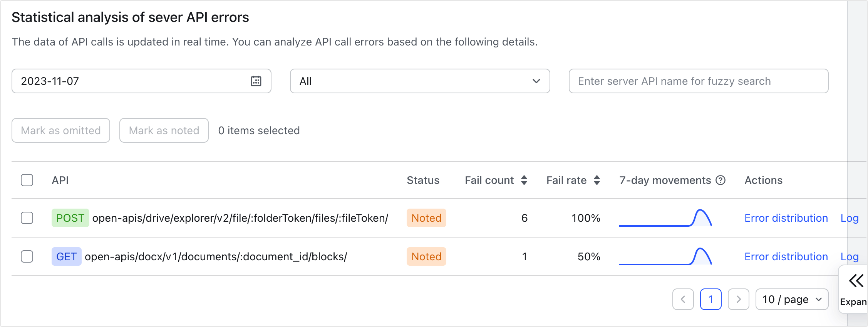Click Mark as noted button
This screenshot has height=327, width=868.
pos(164,130)
